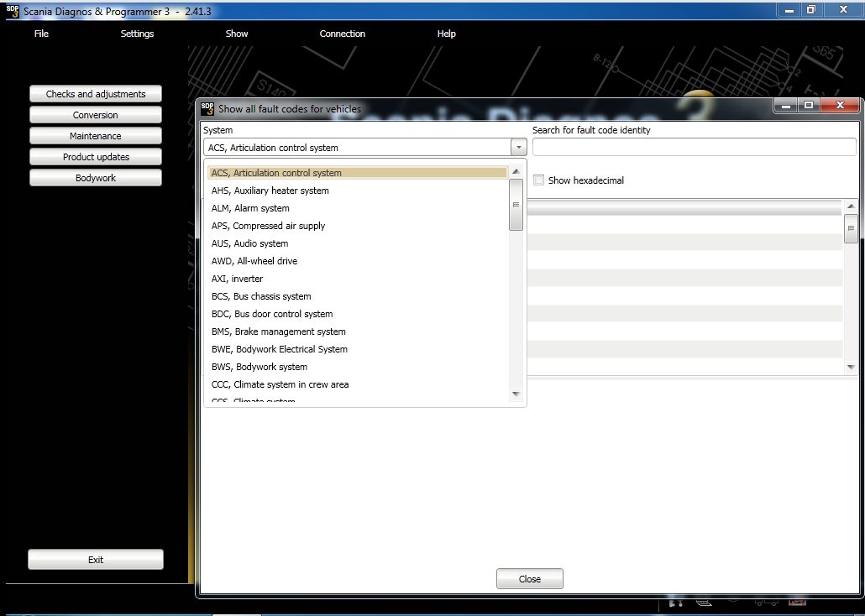
Task: Select ACS, Articulation control system in list
Action: [x=358, y=173]
